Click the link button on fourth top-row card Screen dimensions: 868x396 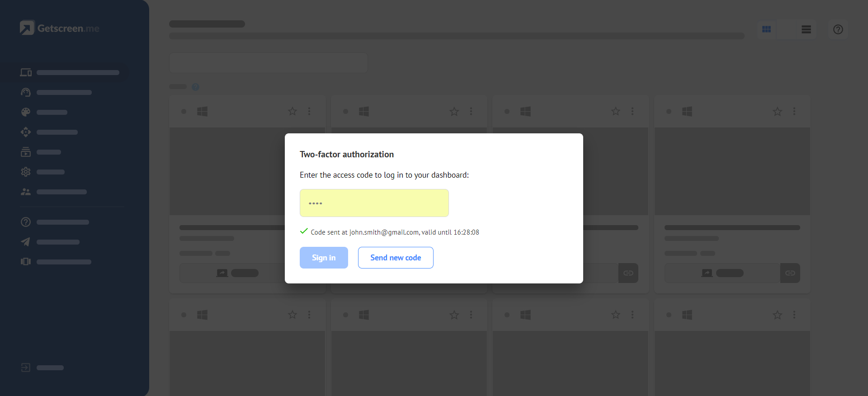790,273
